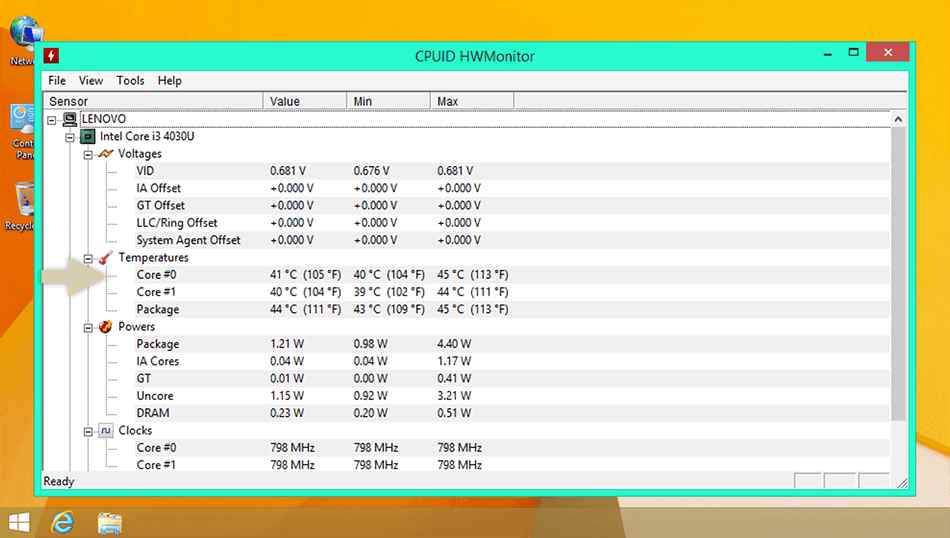The height and width of the screenshot is (538, 950).
Task: Open the View menu
Action: 91,81
